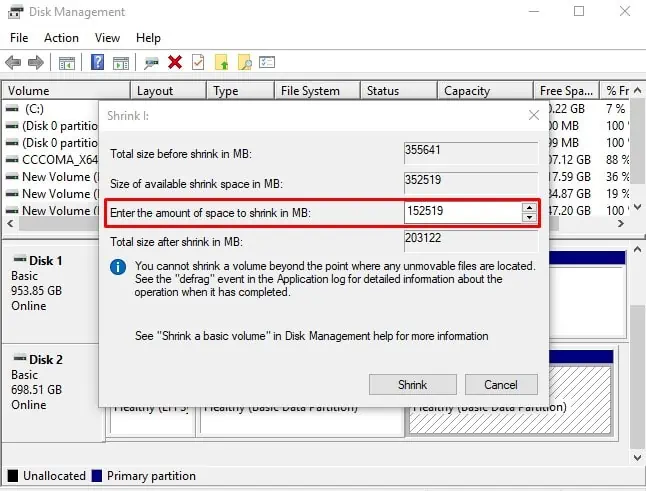Increase shrink amount with up spinner arrow
Screen dimensions: 646x491
click(529, 208)
